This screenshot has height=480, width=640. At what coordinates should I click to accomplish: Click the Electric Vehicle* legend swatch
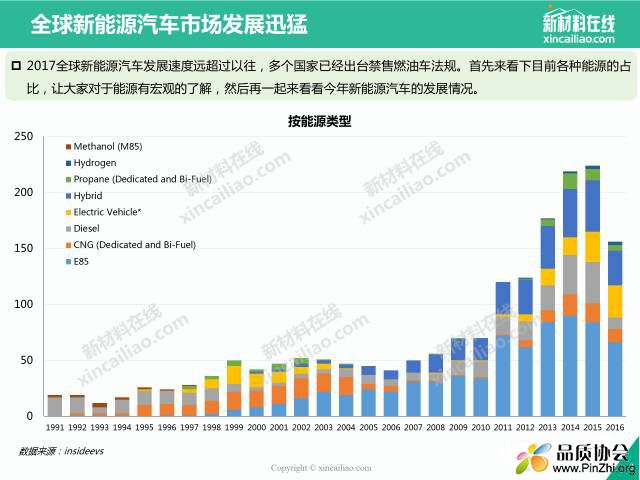pyautogui.click(x=69, y=212)
